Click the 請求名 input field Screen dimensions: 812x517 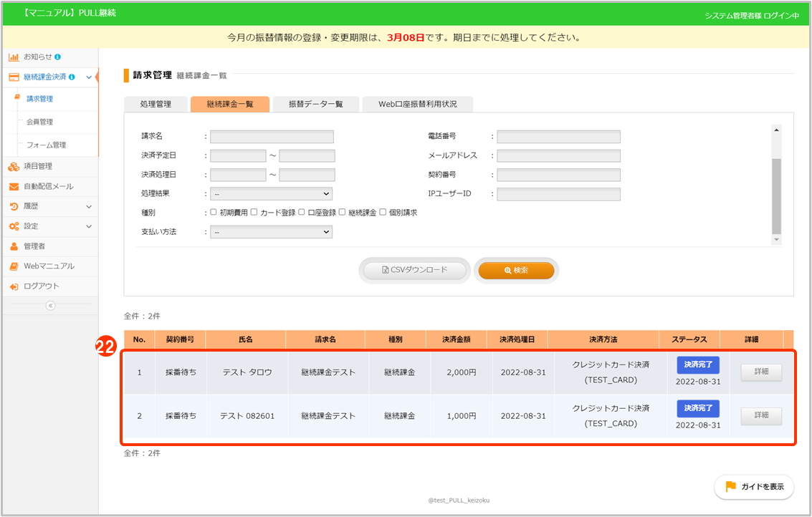272,136
